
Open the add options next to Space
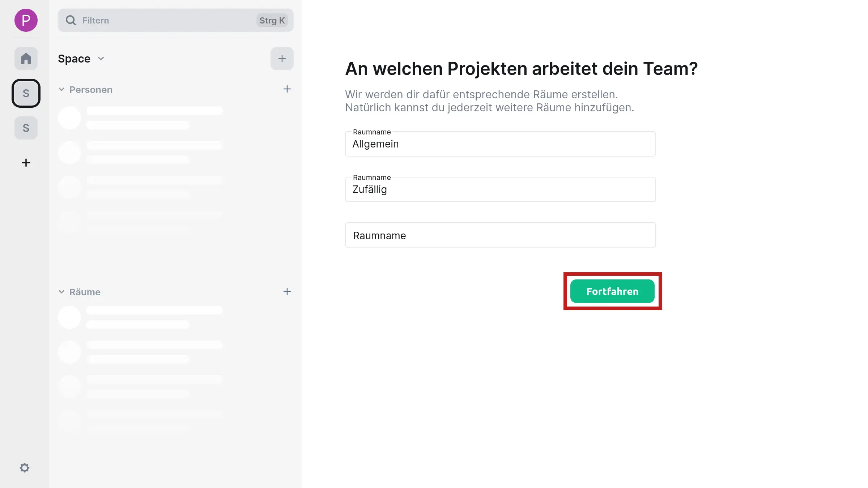point(282,58)
